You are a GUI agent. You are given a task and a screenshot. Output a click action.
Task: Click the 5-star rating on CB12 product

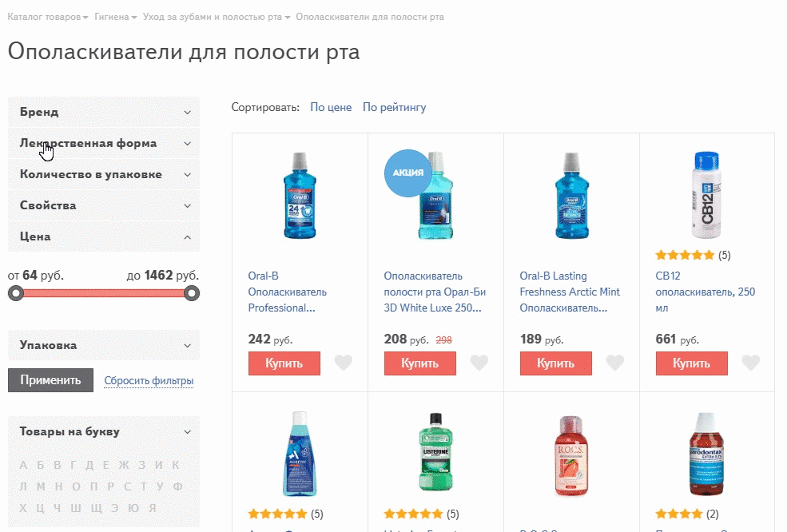coord(686,255)
